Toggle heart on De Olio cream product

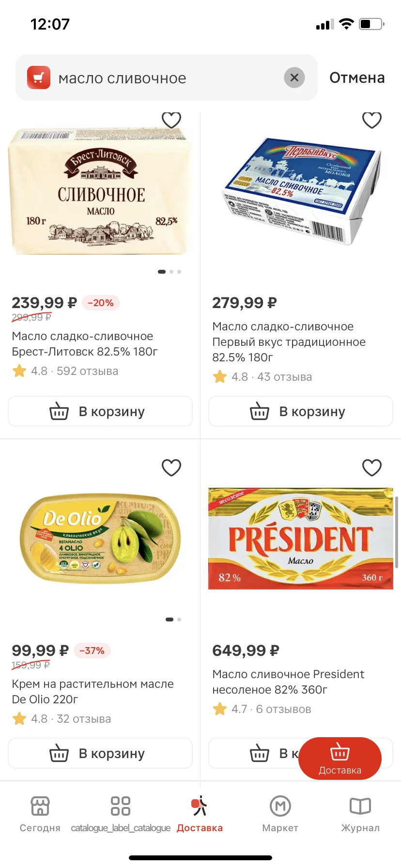point(171,467)
